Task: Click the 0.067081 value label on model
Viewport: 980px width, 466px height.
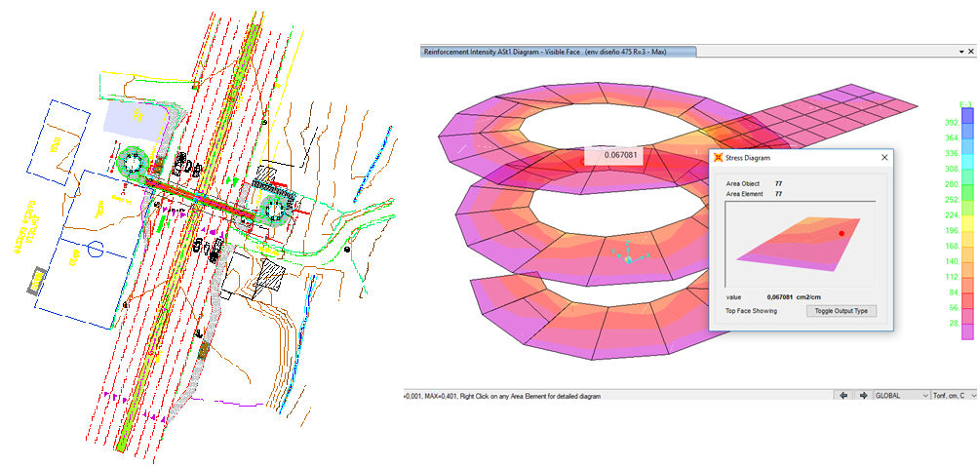Action: (612, 155)
